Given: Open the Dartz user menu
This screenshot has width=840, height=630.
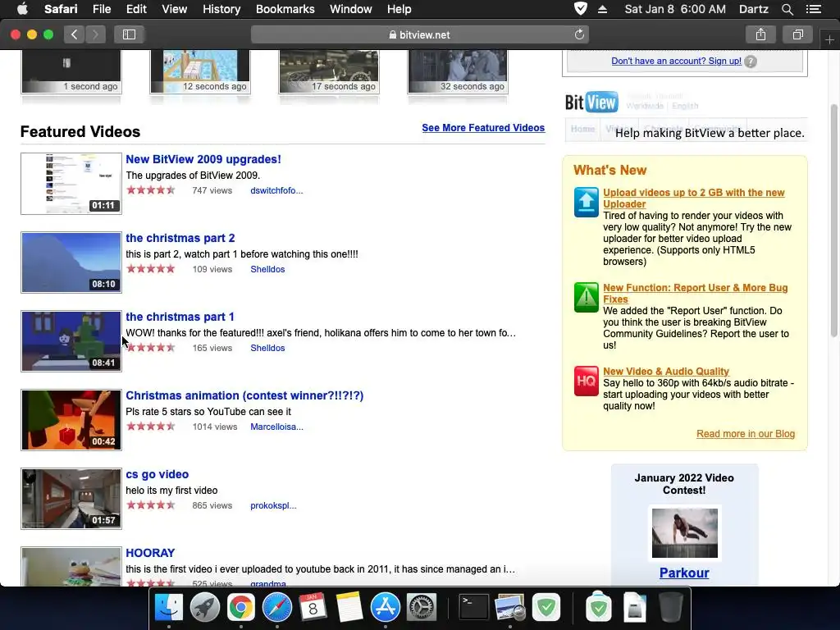Looking at the screenshot, I should tap(753, 9).
